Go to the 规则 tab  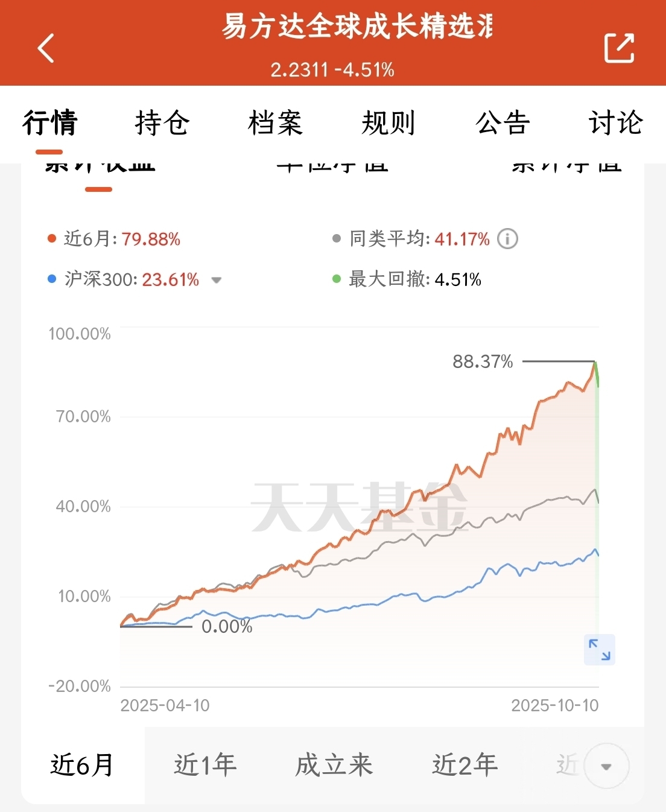(388, 123)
